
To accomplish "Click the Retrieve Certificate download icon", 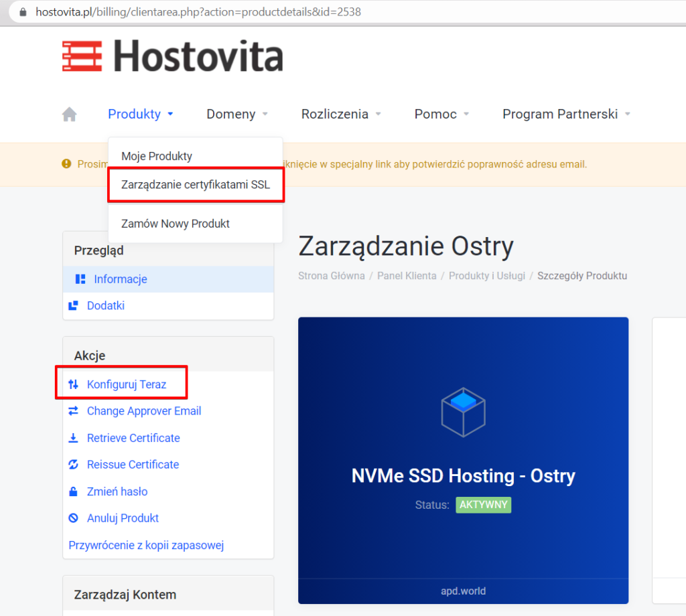I will (x=74, y=438).
